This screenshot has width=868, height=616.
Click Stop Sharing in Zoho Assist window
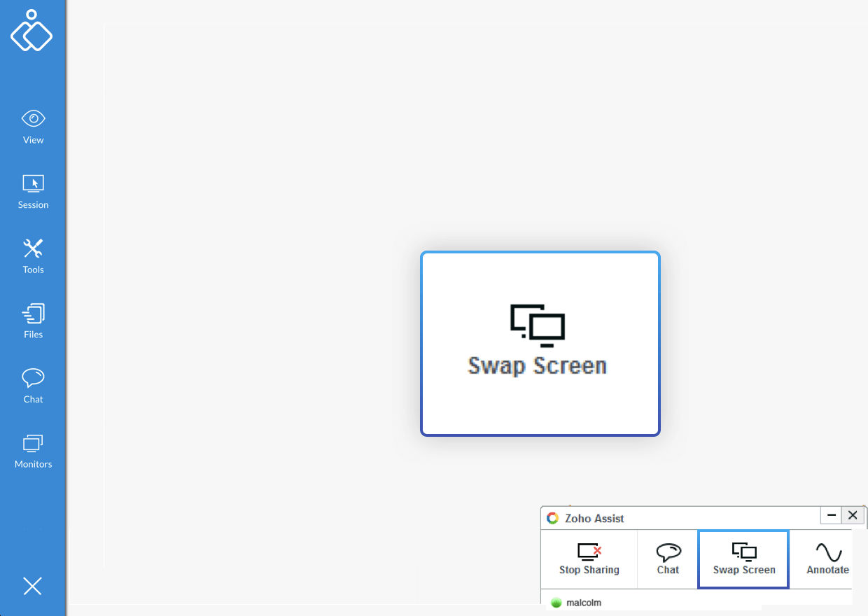click(x=589, y=559)
